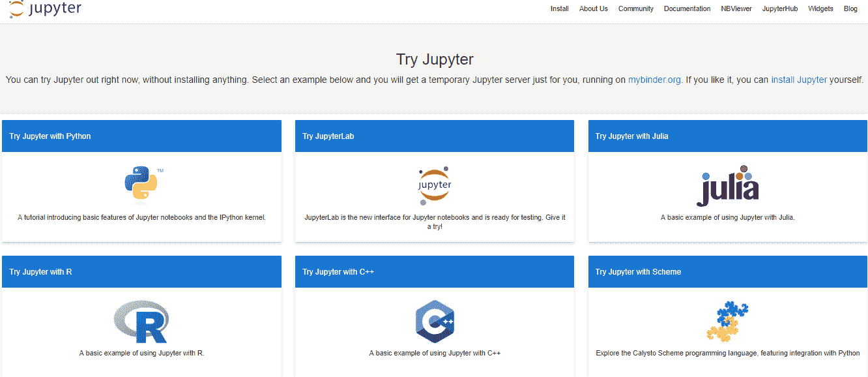Click the Python logo icon
868x377 pixels.
(141, 183)
